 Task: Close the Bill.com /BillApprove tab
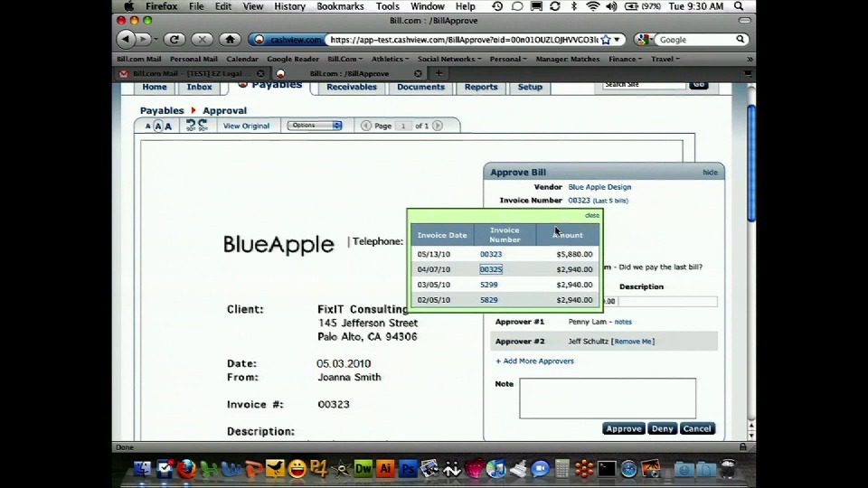(x=418, y=73)
